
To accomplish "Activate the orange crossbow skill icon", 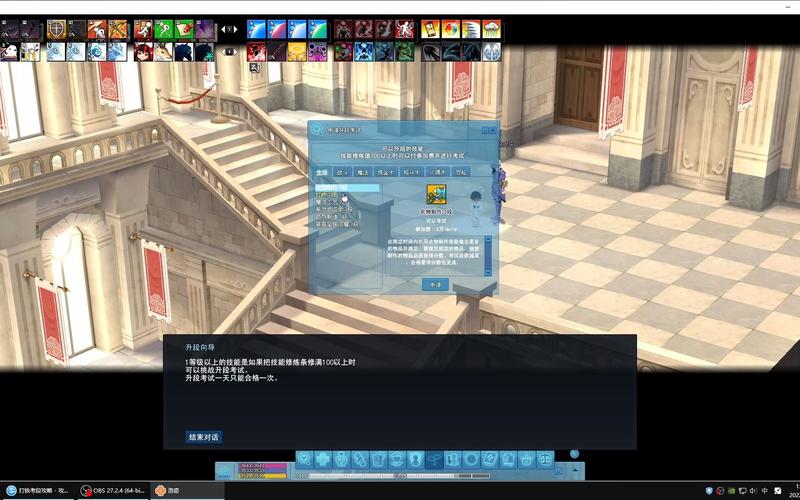I will point(118,30).
